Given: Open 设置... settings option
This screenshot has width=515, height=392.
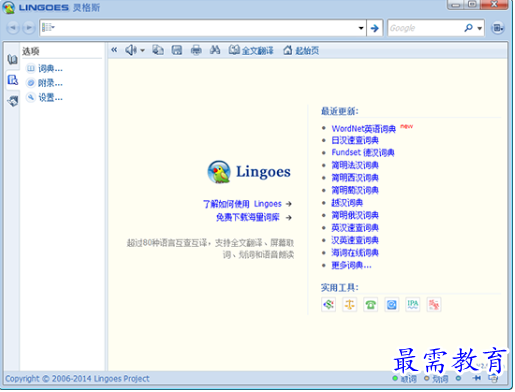Looking at the screenshot, I should pos(45,97).
